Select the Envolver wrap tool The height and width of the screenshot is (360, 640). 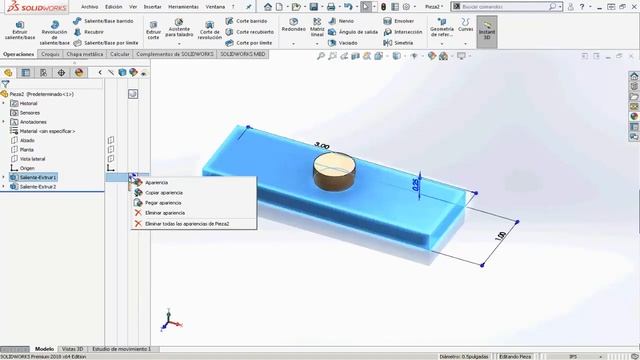pos(398,21)
